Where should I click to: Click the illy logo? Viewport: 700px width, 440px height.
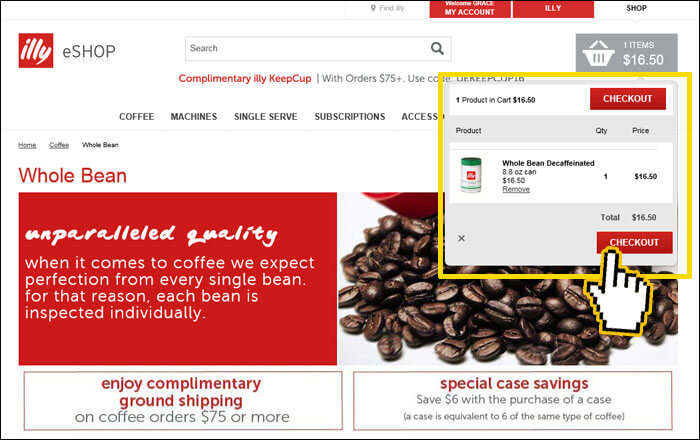36,50
